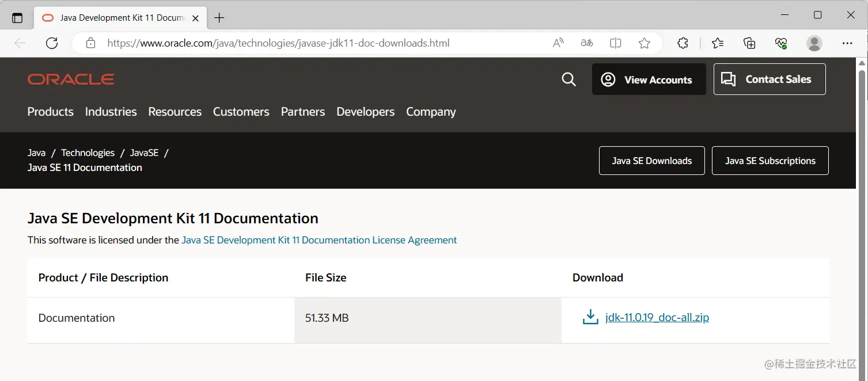
Task: Click the Download column header
Action: coord(598,277)
